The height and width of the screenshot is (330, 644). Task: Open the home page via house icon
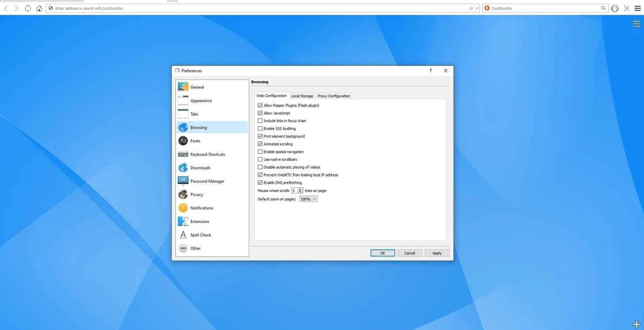pyautogui.click(x=39, y=8)
